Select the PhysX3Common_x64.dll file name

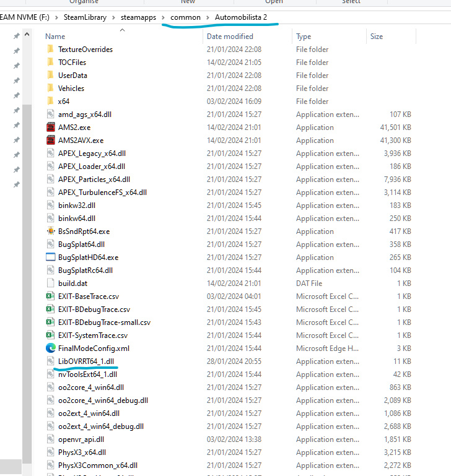[x=98, y=465]
